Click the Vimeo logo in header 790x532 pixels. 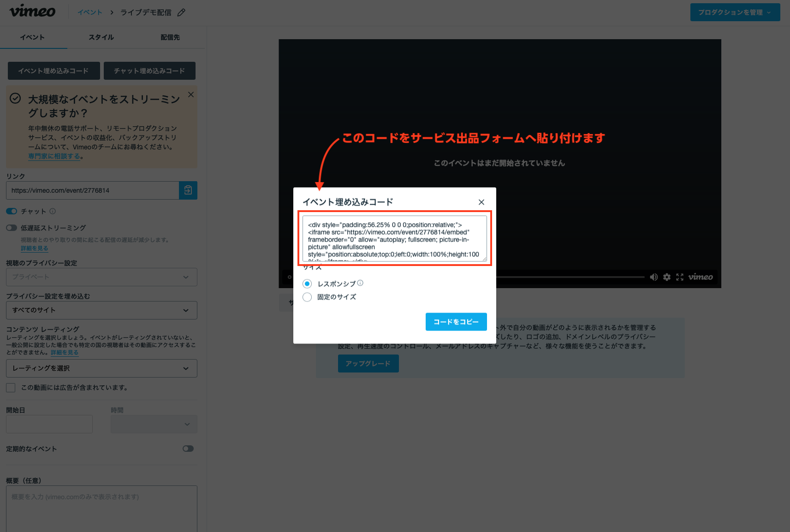(x=32, y=12)
